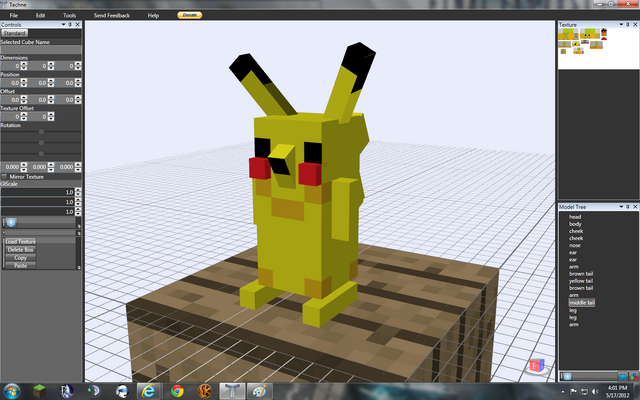Open the File menu
This screenshot has width=640, height=400.
click(13, 15)
